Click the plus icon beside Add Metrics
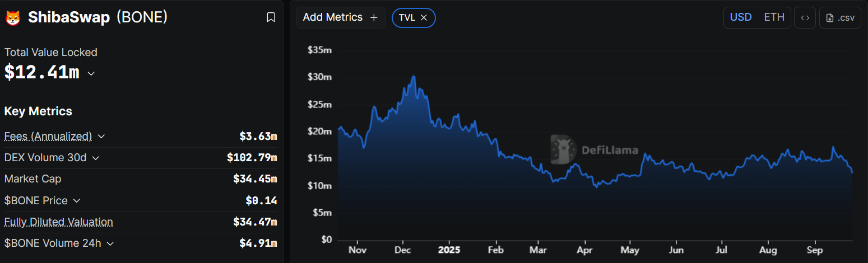The height and width of the screenshot is (263, 868). click(374, 18)
